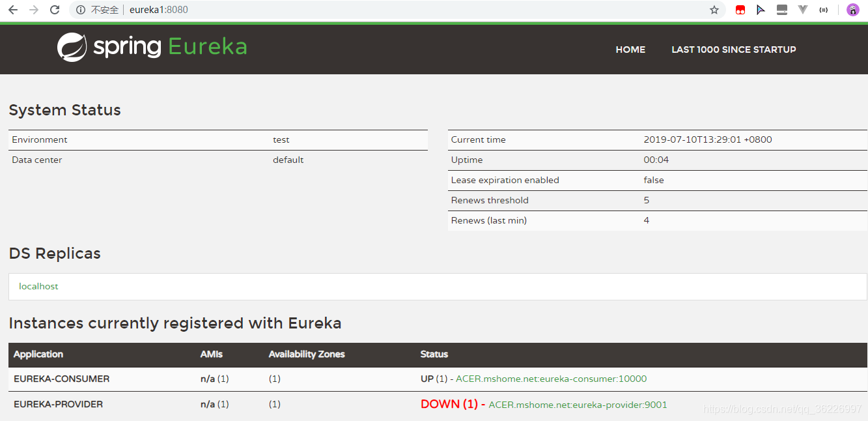Select the AMIs column header

point(212,354)
